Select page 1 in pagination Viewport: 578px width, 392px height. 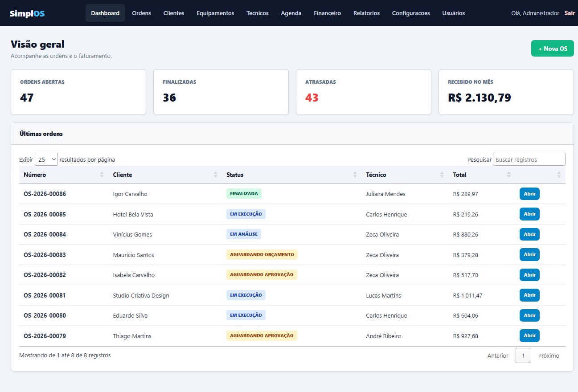click(x=523, y=355)
